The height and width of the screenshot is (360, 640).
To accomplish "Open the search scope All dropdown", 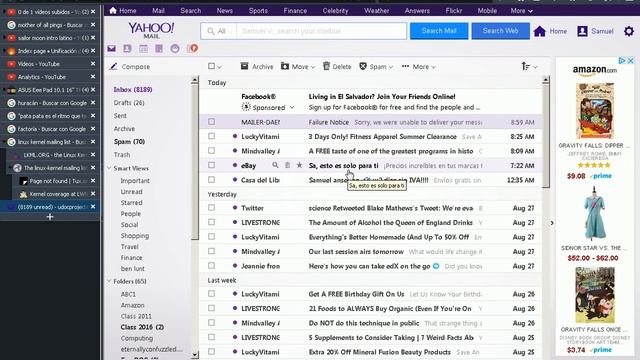I will [x=220, y=31].
